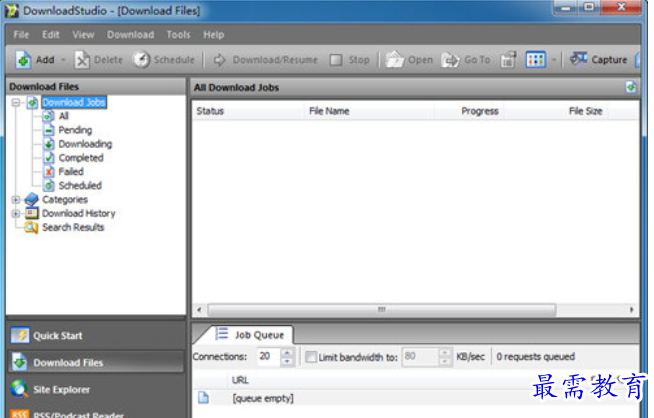
Task: Select the All jobs tree item
Action: (x=63, y=116)
